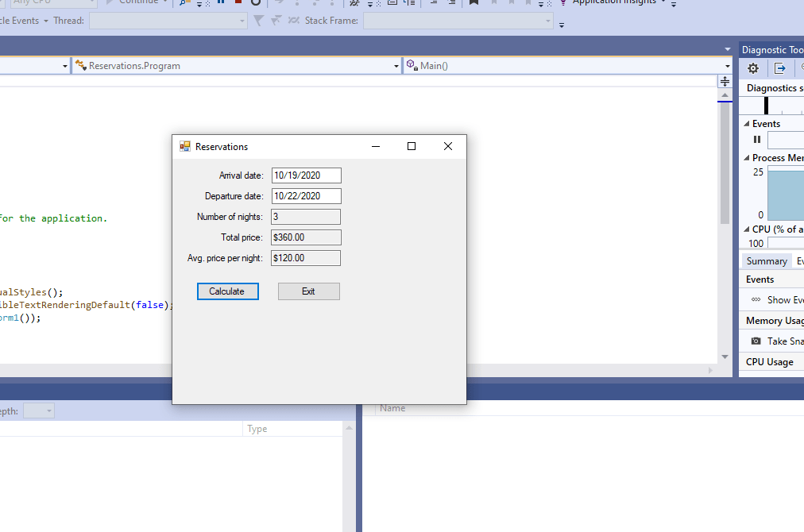The height and width of the screenshot is (532, 804).
Task: Open the Thread dropdown
Action: point(242,21)
